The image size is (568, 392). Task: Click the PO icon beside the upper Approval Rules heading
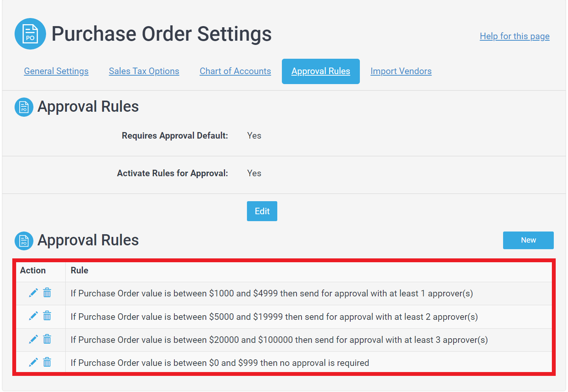click(24, 107)
